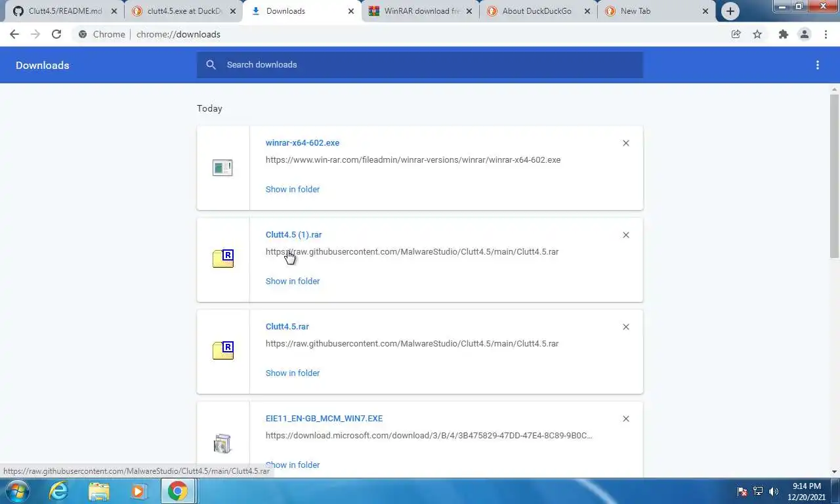Open the Chrome profile avatar
840x504 pixels.
(804, 34)
